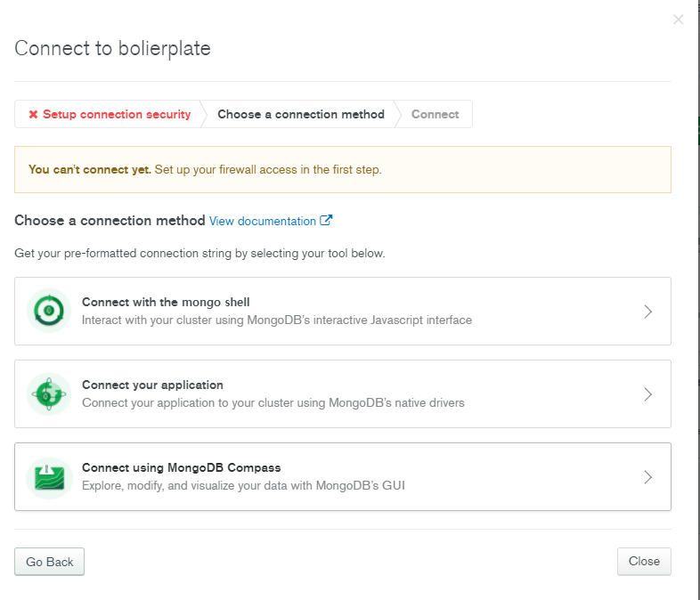This screenshot has width=700, height=600.
Task: Open the View documentation link
Action: (263, 221)
